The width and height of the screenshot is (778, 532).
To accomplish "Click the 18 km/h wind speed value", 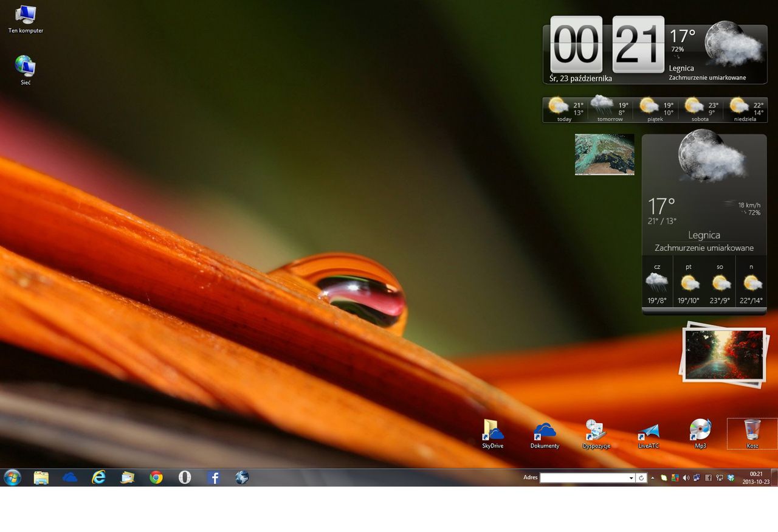I will point(749,205).
